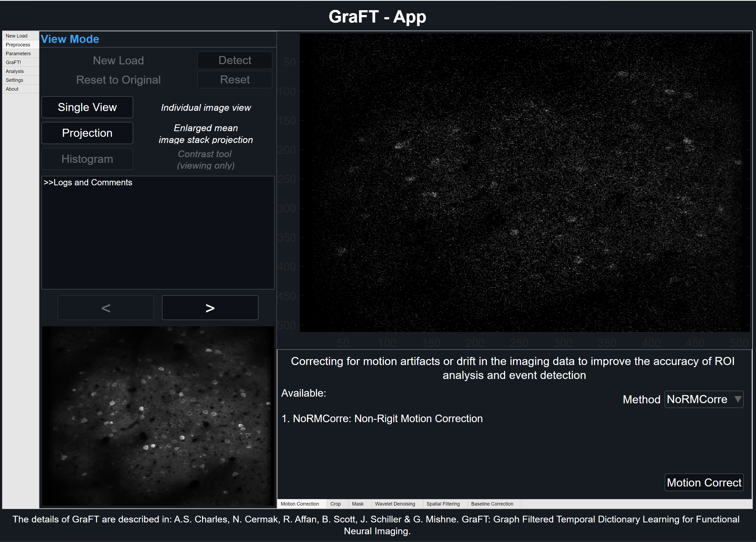
Task: Select the Spatial Filtering tab icon
Action: 443,503
